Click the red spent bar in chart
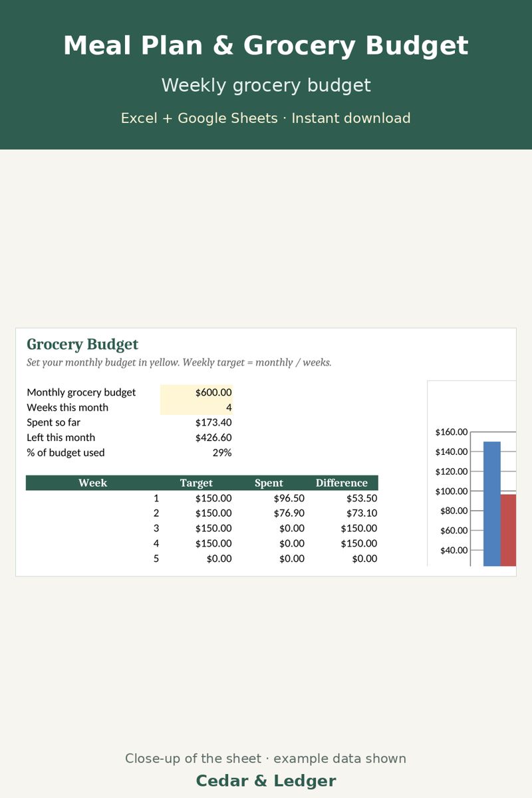This screenshot has width=532, height=798. [x=509, y=531]
